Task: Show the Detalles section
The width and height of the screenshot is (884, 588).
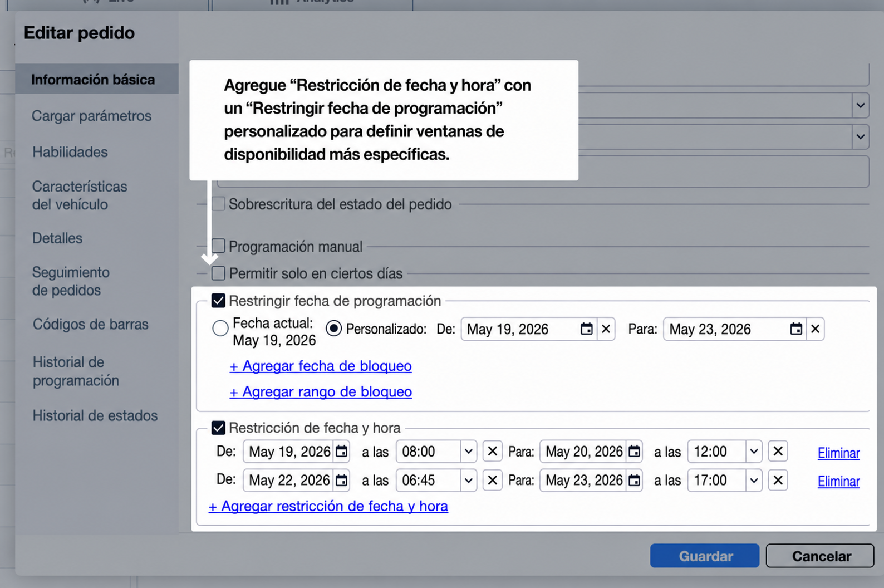Action: point(57,238)
